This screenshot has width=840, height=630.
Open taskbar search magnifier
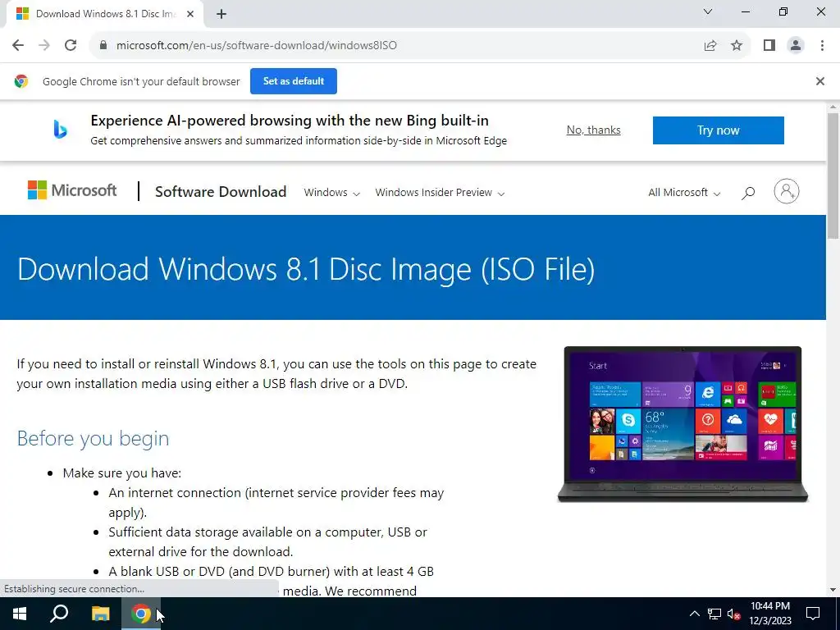coord(59,614)
